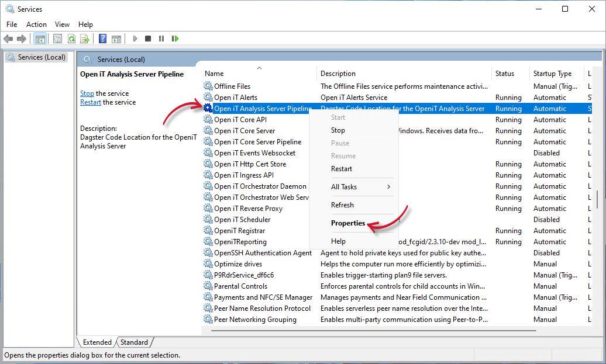Select Payments and NFC/SE Manager service
The width and height of the screenshot is (606, 364).
(263, 297)
